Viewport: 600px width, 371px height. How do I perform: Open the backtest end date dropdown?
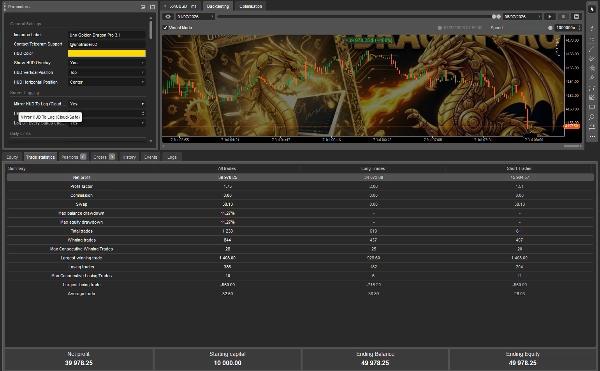tap(522, 16)
